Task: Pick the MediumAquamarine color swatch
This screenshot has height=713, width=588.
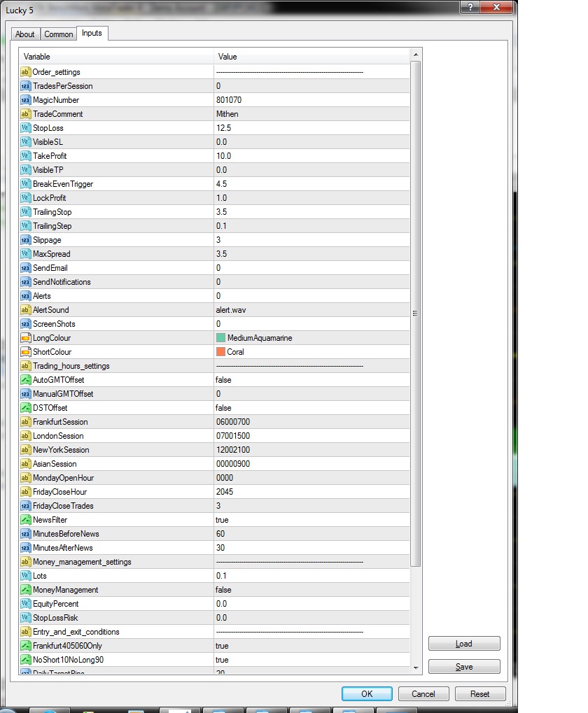Action: 221,338
